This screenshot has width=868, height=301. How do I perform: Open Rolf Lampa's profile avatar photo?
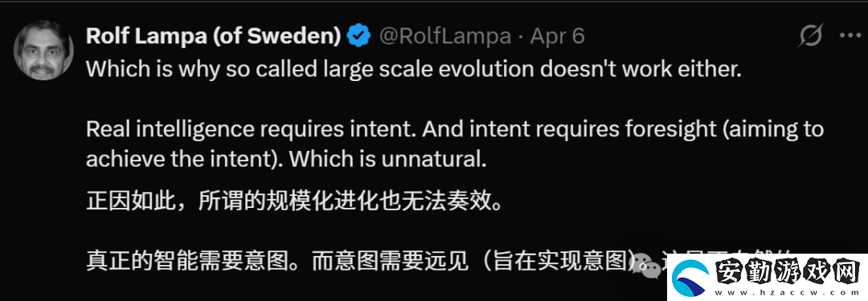[x=43, y=51]
